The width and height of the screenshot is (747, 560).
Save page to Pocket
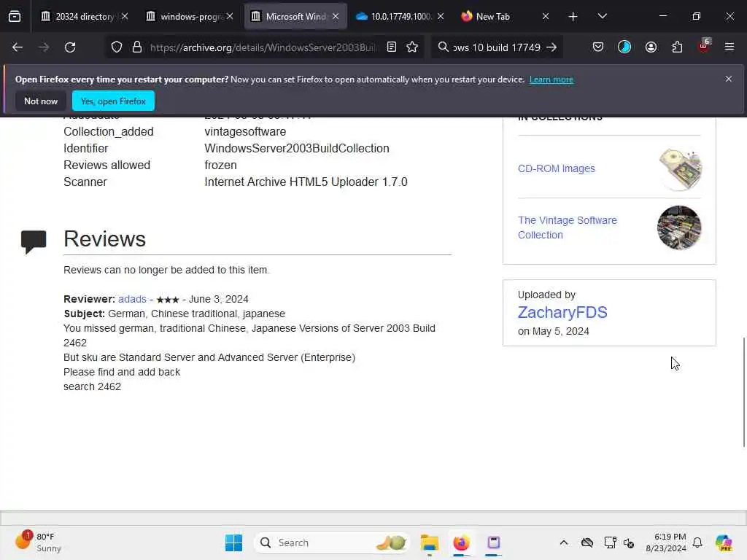pyautogui.click(x=598, y=47)
